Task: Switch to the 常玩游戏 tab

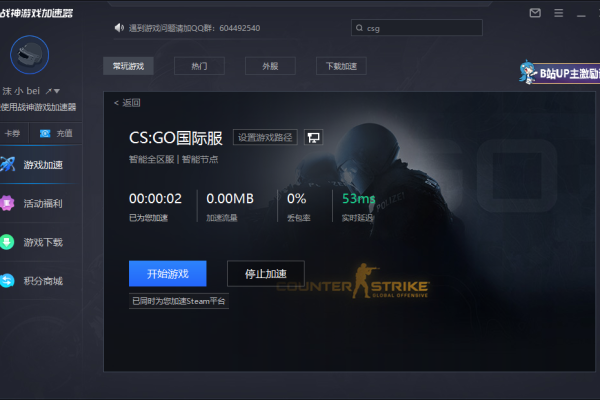Action: pos(128,66)
